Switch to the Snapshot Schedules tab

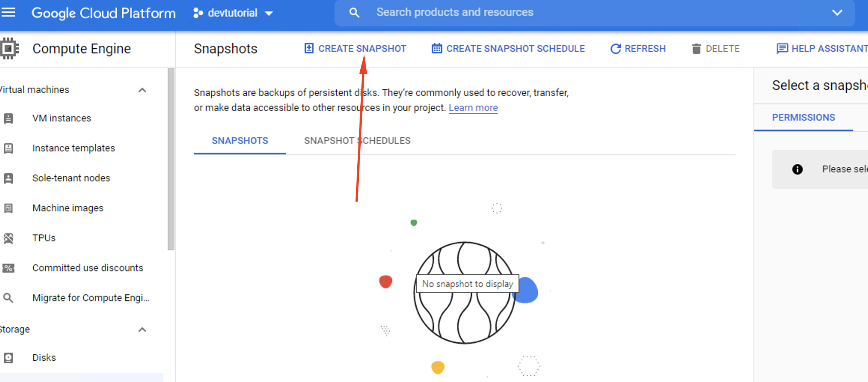357,141
